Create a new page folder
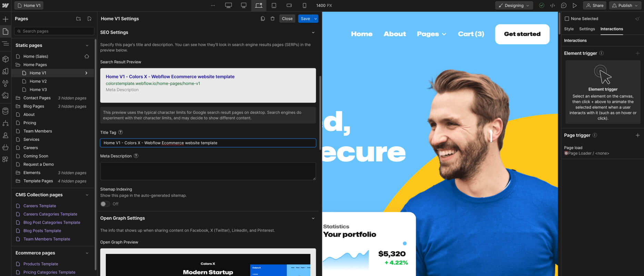Image resolution: width=644 pixels, height=276 pixels. tap(79, 19)
